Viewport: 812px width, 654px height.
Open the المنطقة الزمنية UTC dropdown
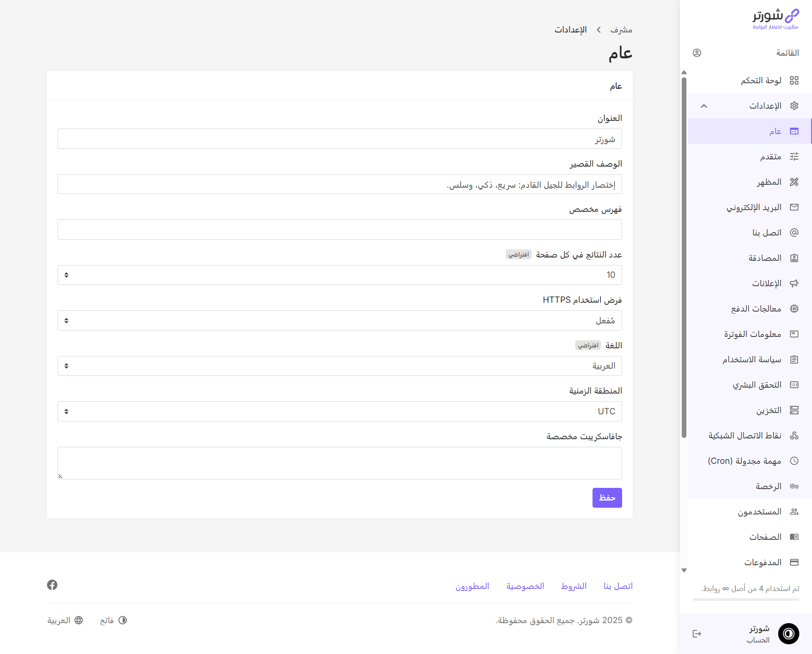340,411
